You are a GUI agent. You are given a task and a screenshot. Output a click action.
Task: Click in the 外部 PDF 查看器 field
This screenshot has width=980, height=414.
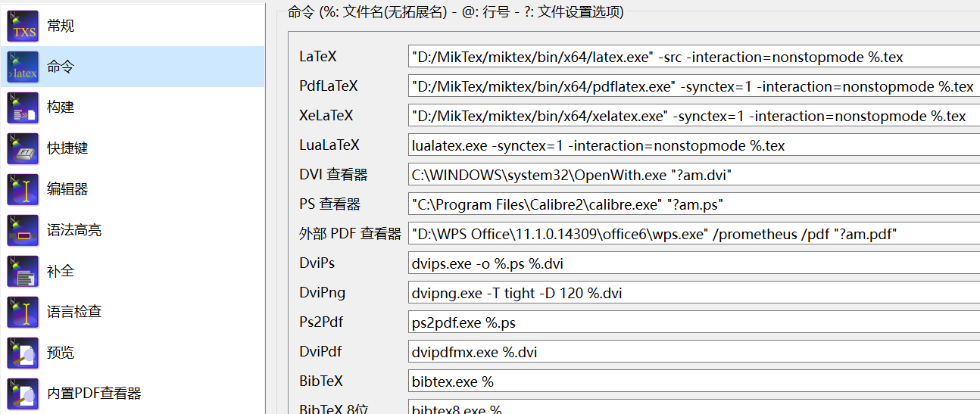694,234
